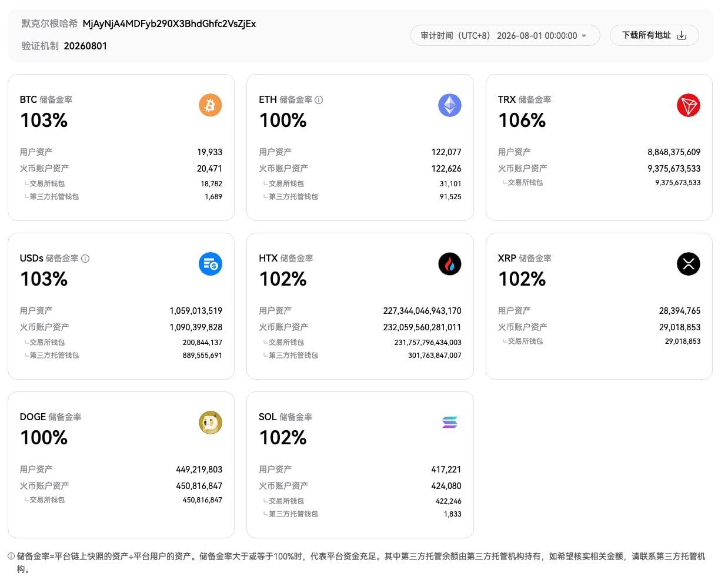Click USDs 用户资产 value 1,059,013,519
The height and width of the screenshot is (583, 728).
point(196,311)
